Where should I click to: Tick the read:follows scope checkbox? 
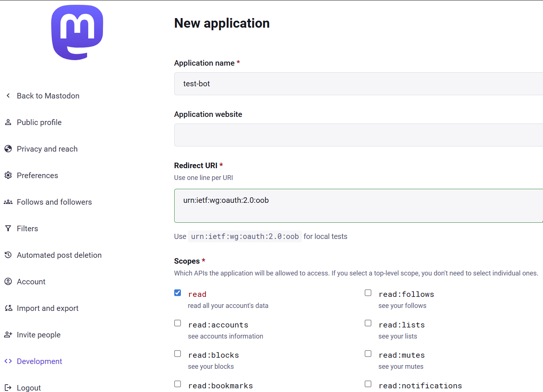point(368,293)
